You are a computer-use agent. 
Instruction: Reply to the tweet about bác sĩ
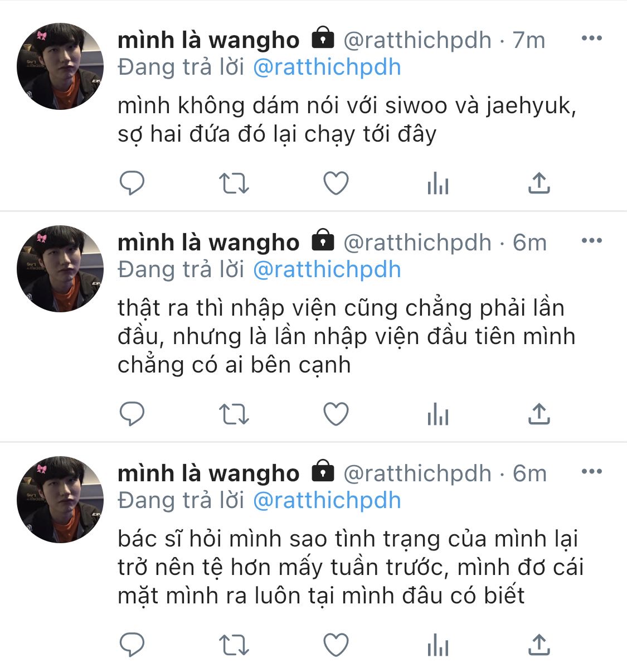132,645
